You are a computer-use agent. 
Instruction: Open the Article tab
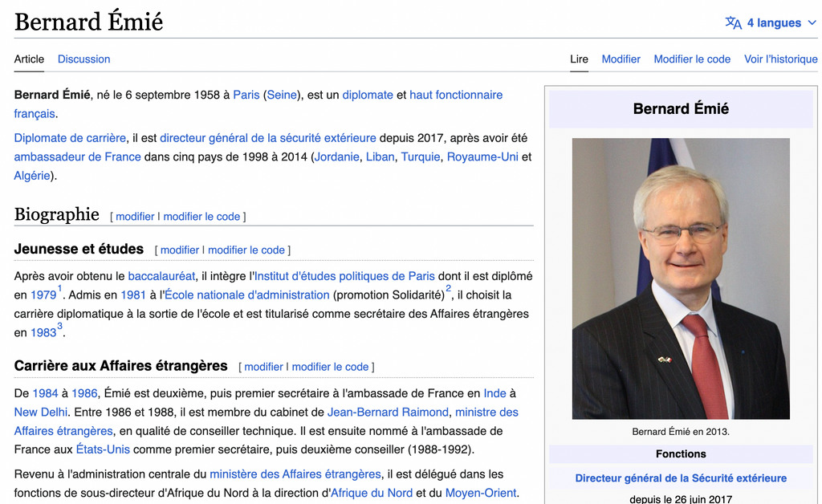pyautogui.click(x=29, y=59)
